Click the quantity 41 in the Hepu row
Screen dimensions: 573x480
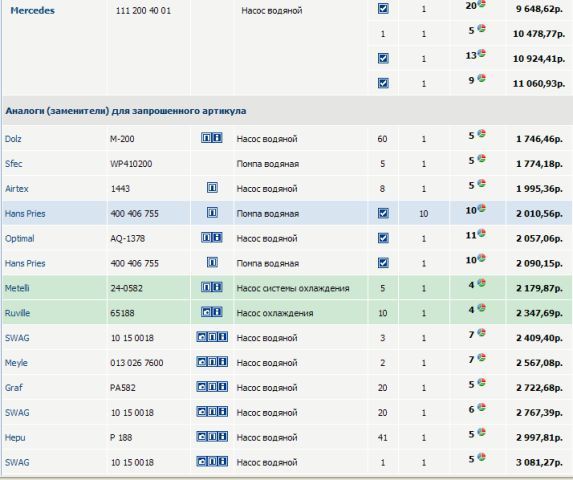pos(382,438)
